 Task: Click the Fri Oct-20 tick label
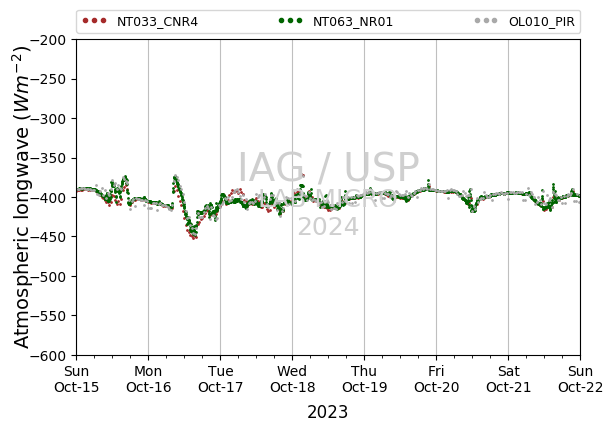(436, 379)
